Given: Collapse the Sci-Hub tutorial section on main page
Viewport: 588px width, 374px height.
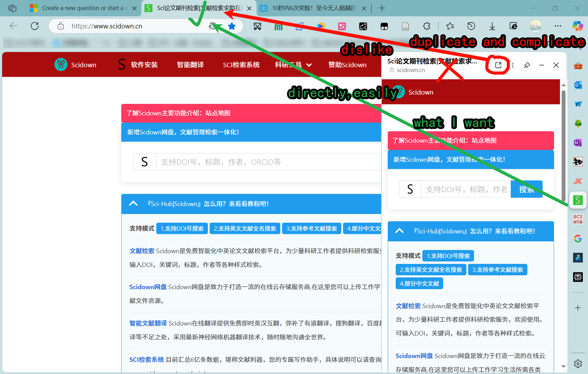Looking at the screenshot, I should click(x=133, y=204).
